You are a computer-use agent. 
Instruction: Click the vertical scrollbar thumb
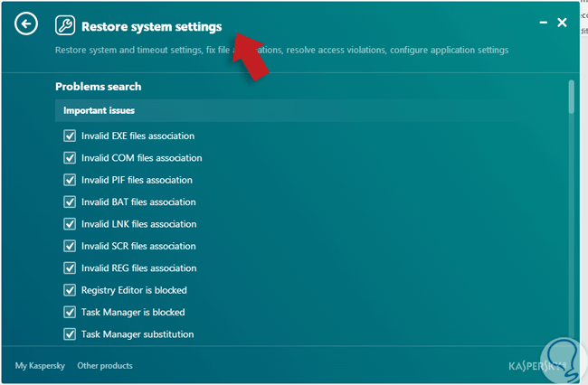point(571,97)
